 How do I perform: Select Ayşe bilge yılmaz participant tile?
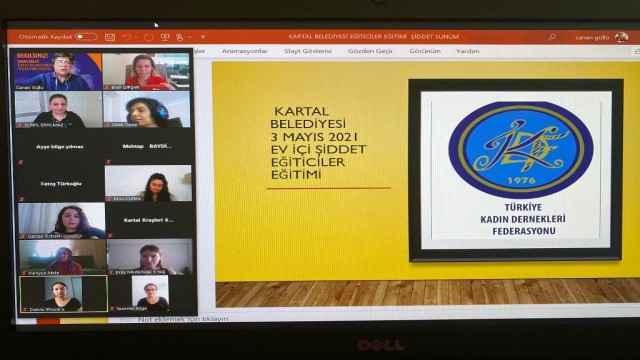point(60,147)
